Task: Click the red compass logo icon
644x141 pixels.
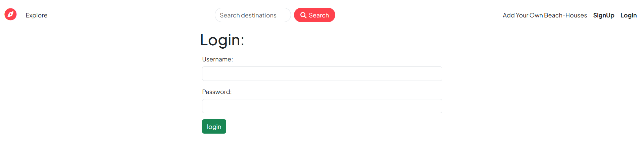Action: tap(10, 14)
